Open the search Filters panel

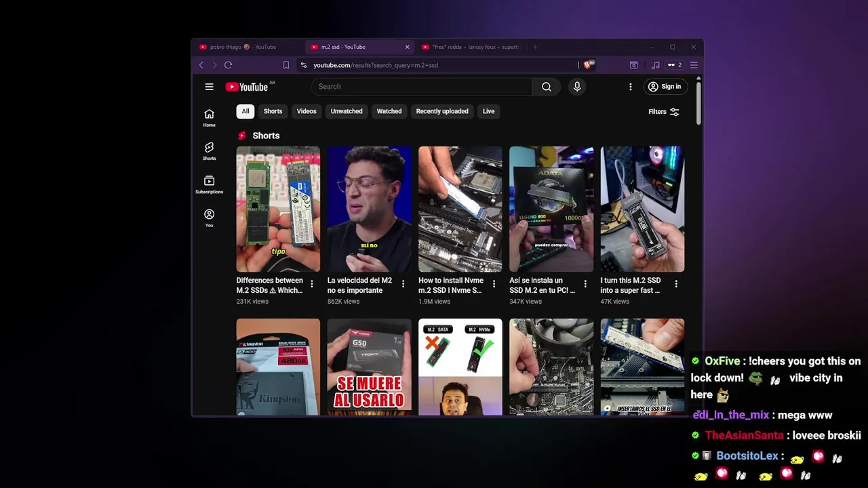[664, 112]
